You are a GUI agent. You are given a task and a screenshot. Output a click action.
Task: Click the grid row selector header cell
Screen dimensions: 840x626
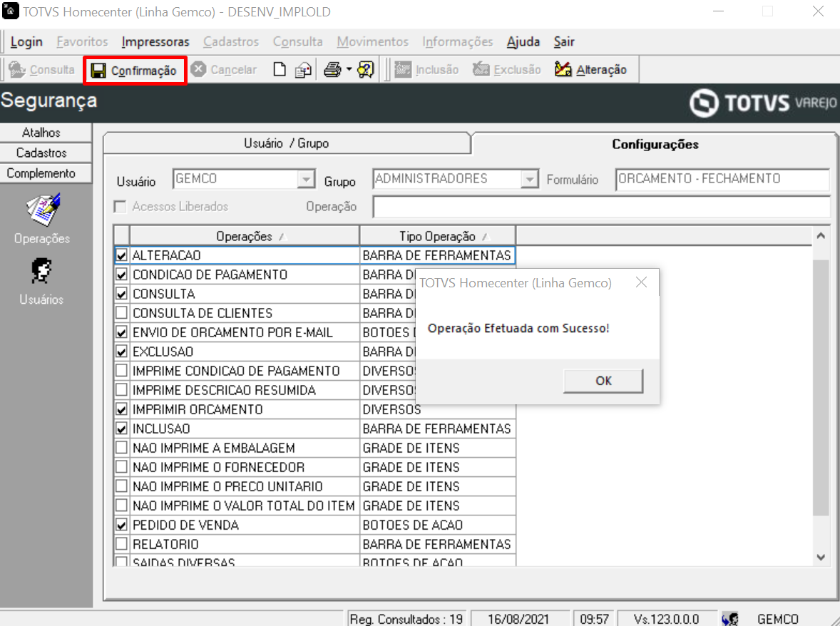[x=122, y=236]
